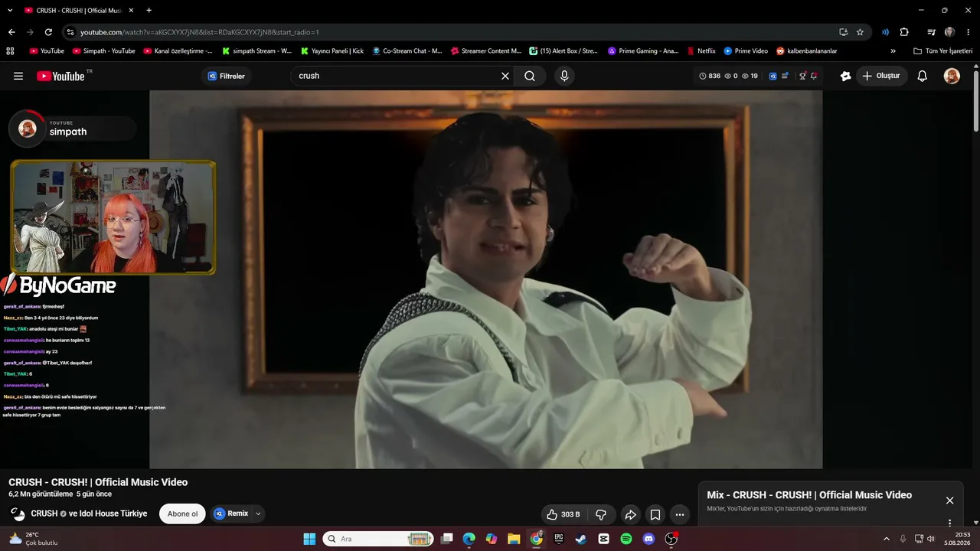Screen dimensions: 980x551
Task: Open the Netflix bookmark
Action: pos(701,51)
